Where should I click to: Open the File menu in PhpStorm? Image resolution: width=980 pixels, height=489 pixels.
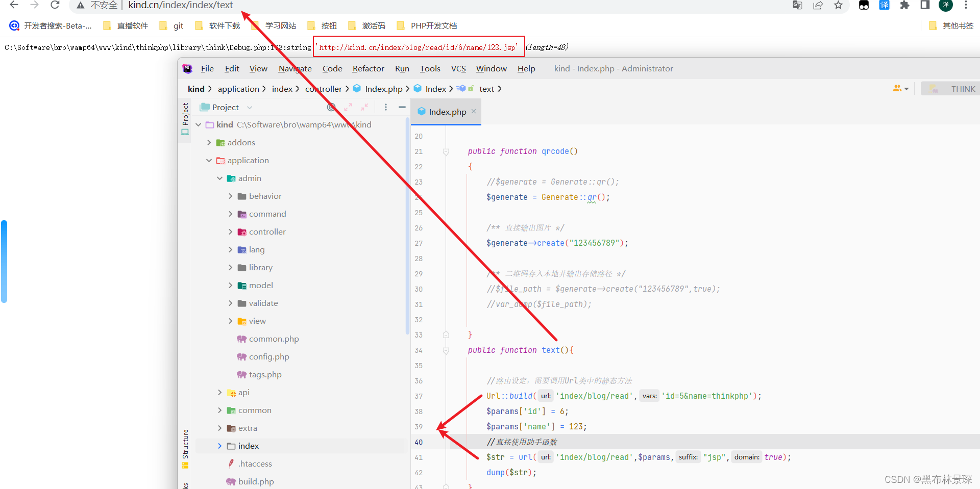(207, 68)
